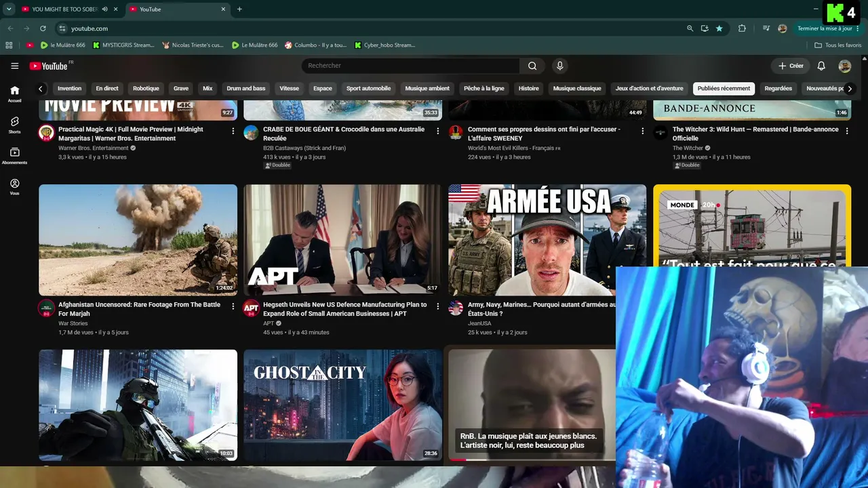Toggle the bookmark star for this page

[719, 28]
